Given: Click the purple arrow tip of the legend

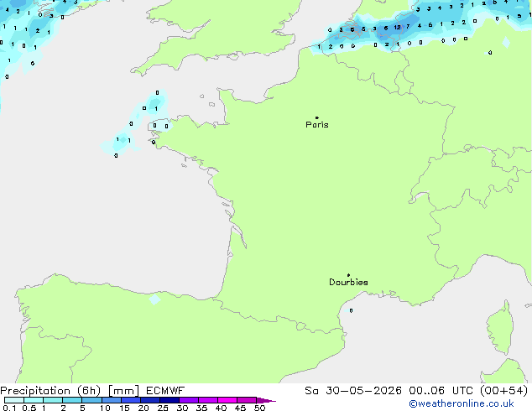Looking at the screenshot, I should click(266, 400).
